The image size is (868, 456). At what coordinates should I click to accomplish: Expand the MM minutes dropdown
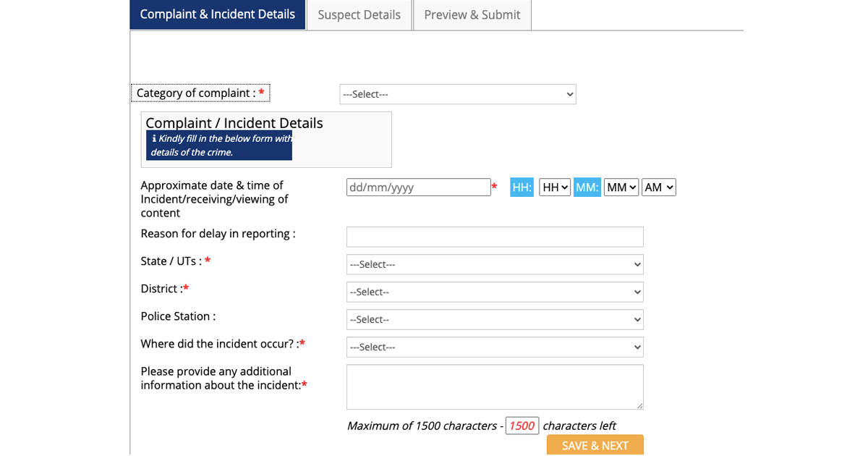(621, 187)
